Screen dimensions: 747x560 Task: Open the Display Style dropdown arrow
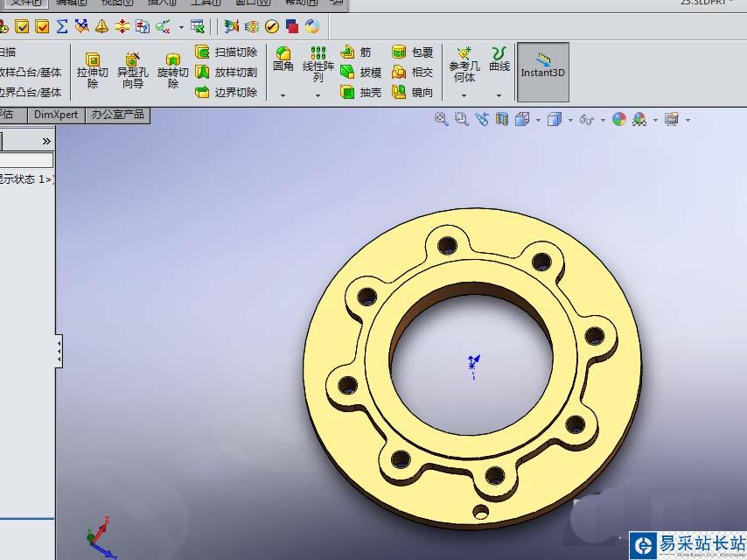570,120
